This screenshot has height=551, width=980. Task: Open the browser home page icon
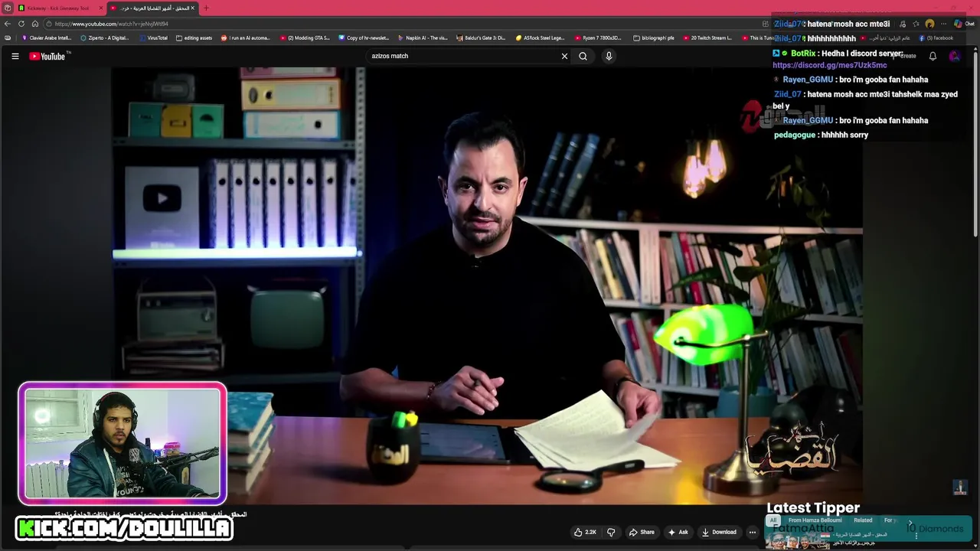(x=34, y=24)
